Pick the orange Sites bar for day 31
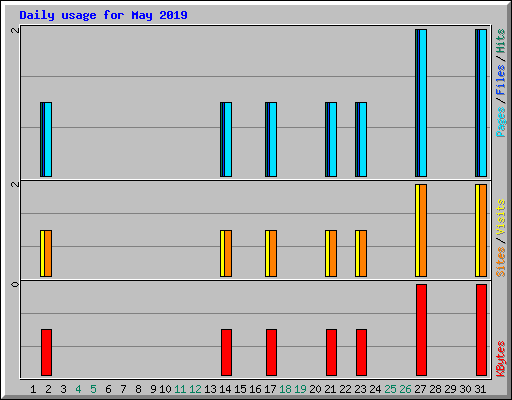Image resolution: width=512 pixels, height=400 pixels. pyautogui.click(x=483, y=230)
